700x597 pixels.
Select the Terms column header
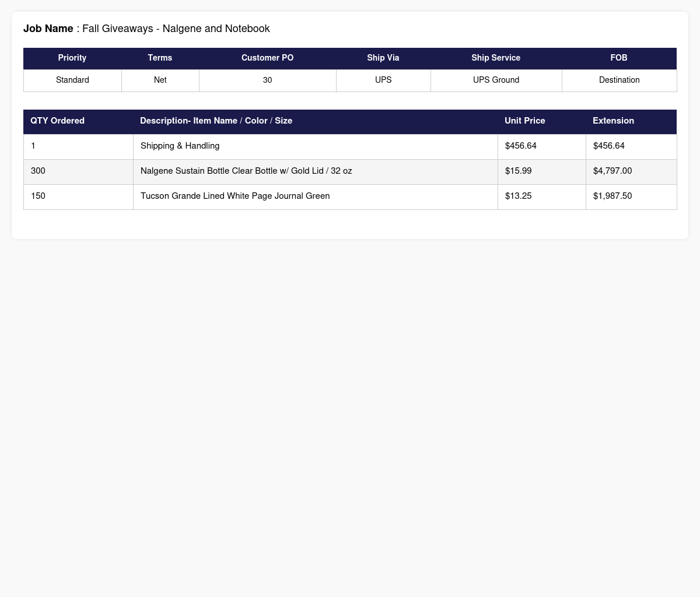point(160,58)
